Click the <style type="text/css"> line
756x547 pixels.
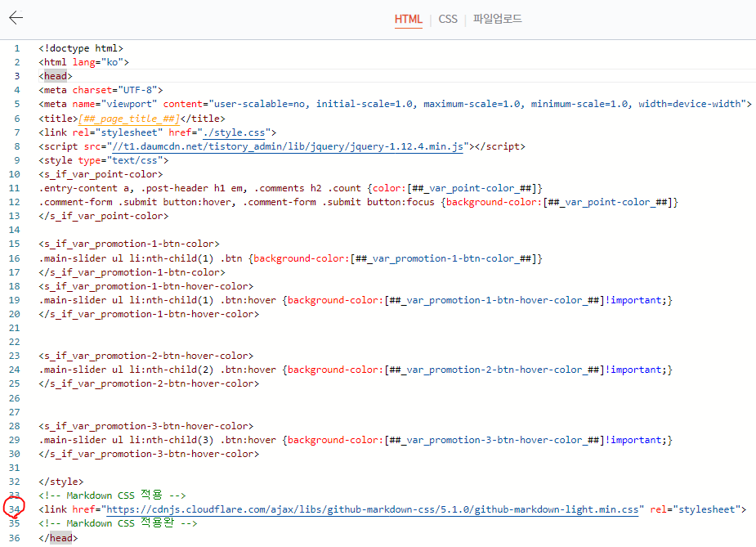pyautogui.click(x=104, y=160)
